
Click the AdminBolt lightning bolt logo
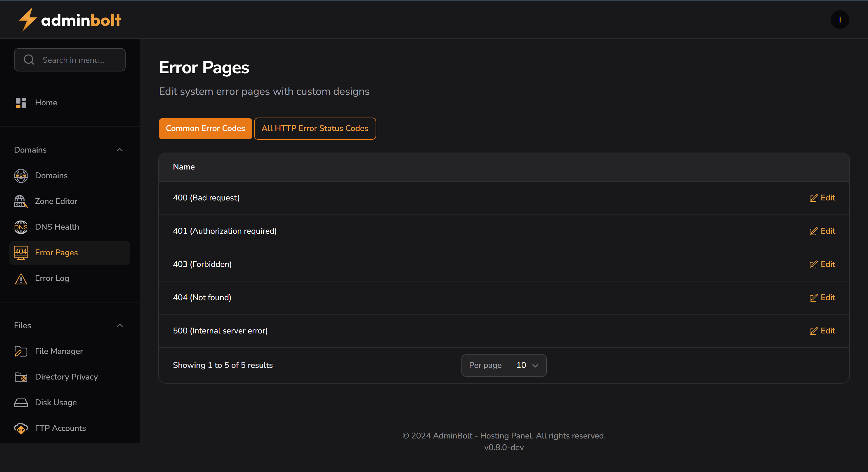click(28, 19)
